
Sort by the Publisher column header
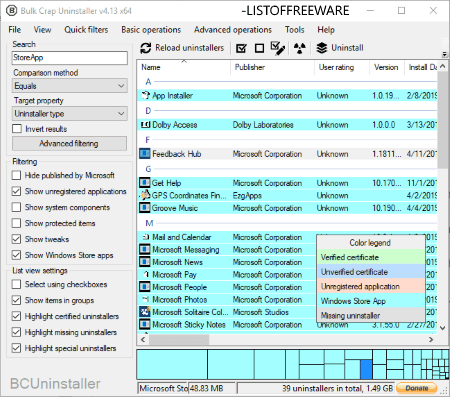[x=272, y=67]
